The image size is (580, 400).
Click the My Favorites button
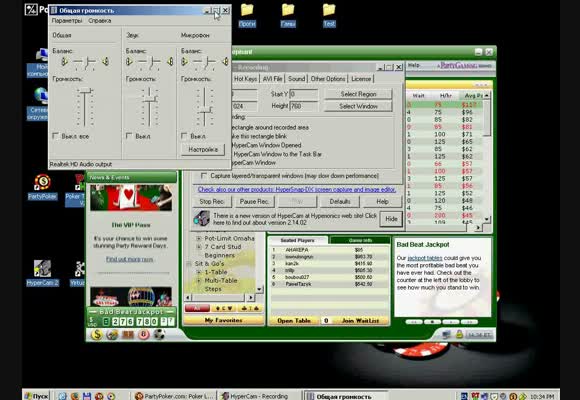pyautogui.click(x=223, y=320)
